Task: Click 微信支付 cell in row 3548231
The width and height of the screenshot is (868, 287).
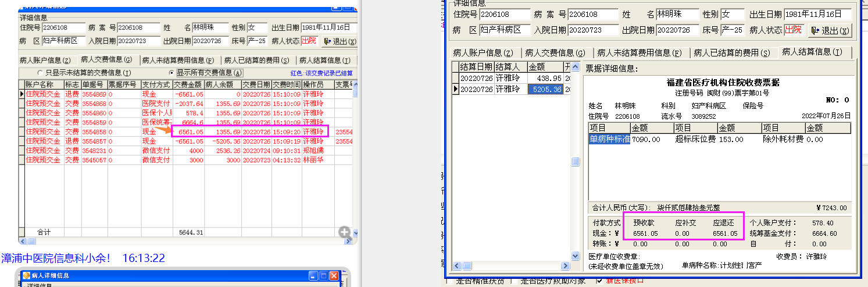Action: tap(156, 150)
